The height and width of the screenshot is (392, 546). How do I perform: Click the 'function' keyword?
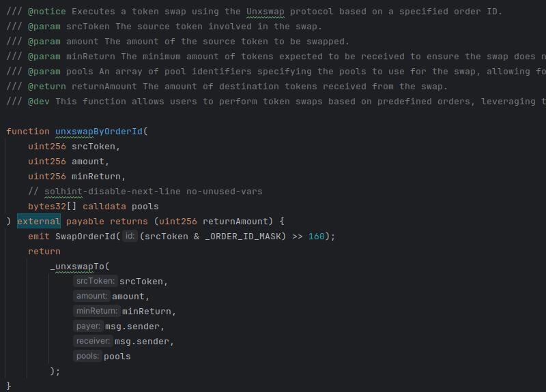[28, 132]
